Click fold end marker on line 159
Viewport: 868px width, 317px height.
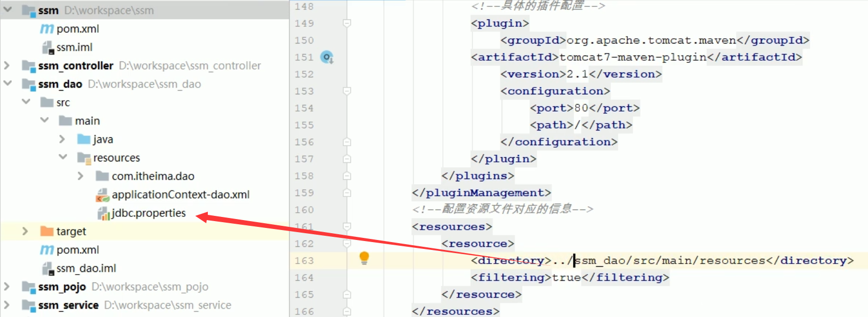pos(347,193)
